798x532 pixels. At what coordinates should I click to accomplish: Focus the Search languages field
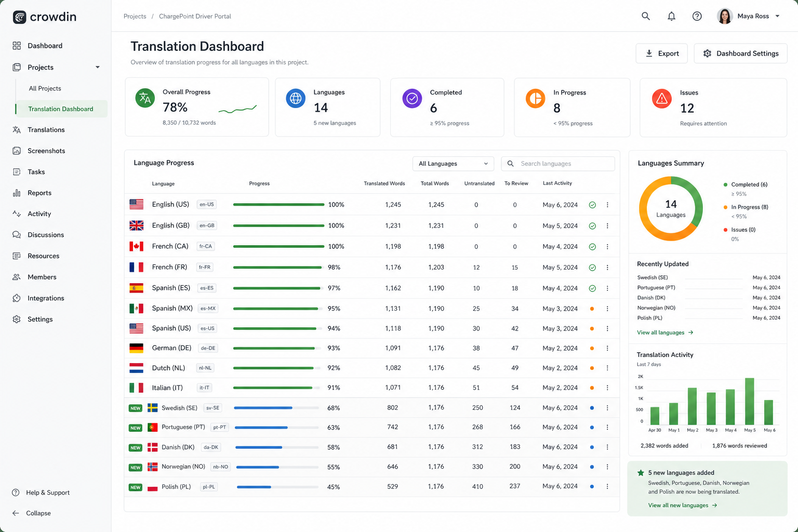tap(558, 164)
